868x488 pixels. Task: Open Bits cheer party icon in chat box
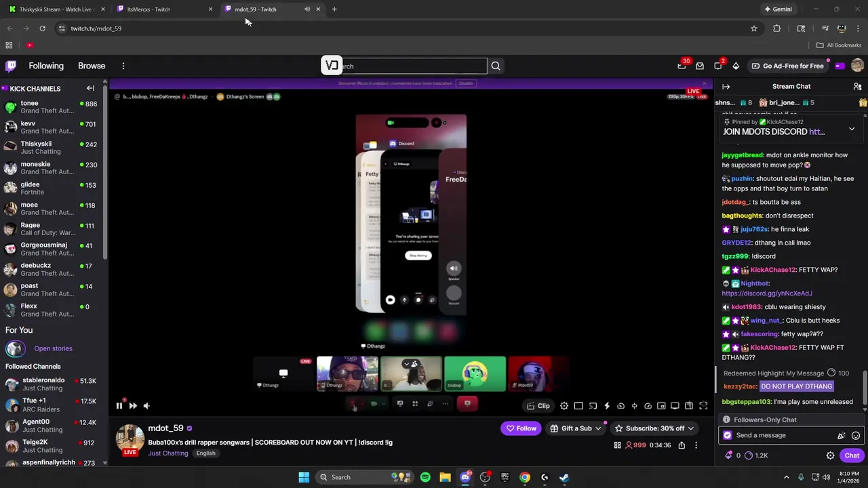click(x=842, y=435)
